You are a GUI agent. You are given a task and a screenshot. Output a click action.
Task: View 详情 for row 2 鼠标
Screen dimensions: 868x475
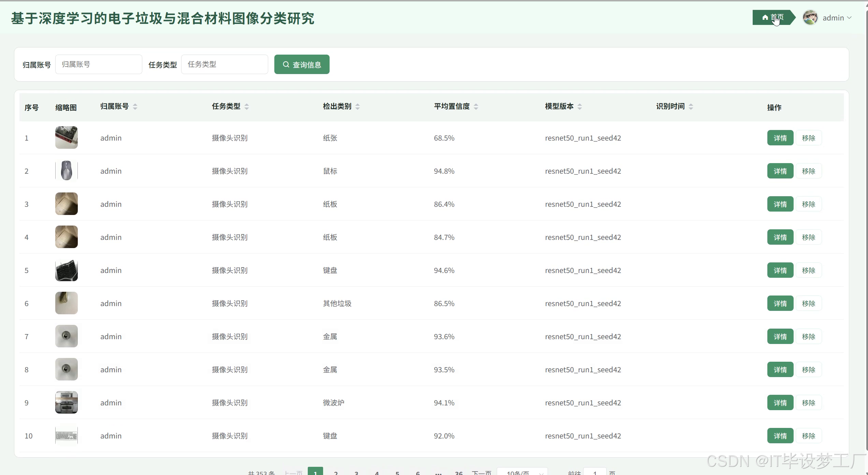click(780, 171)
